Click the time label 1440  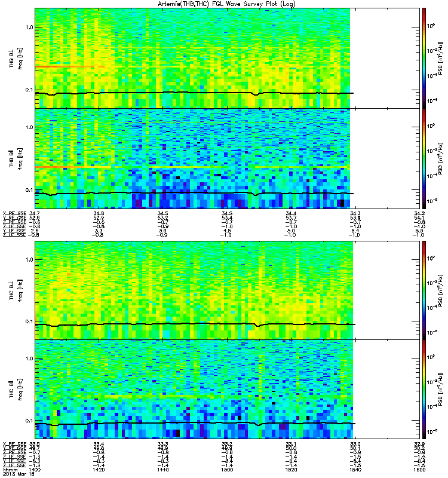[x=162, y=470]
